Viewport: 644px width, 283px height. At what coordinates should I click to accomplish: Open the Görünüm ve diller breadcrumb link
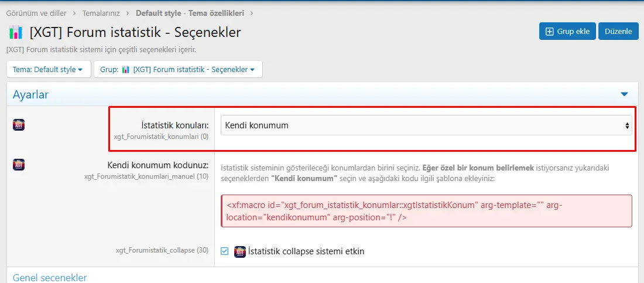pyautogui.click(x=36, y=13)
